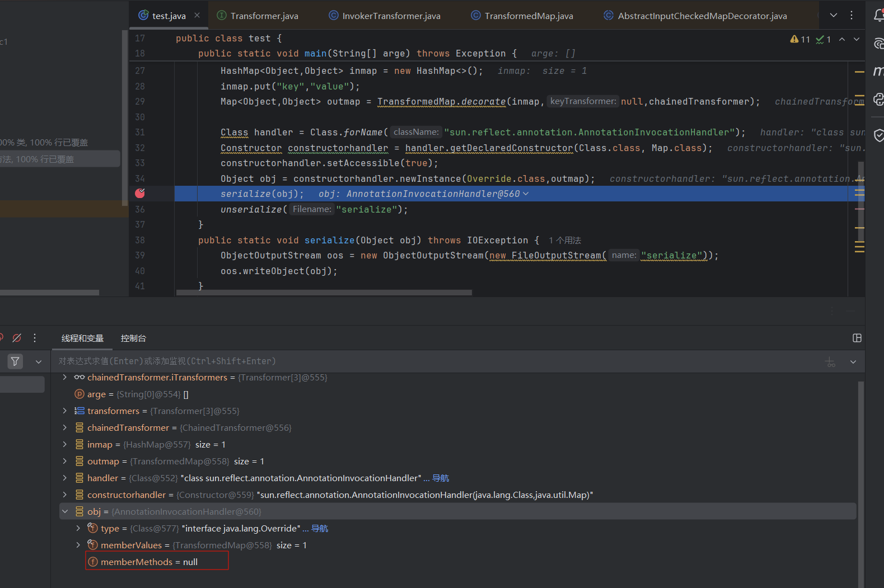Switch to the 线程和变量 debugger tab

(82, 338)
